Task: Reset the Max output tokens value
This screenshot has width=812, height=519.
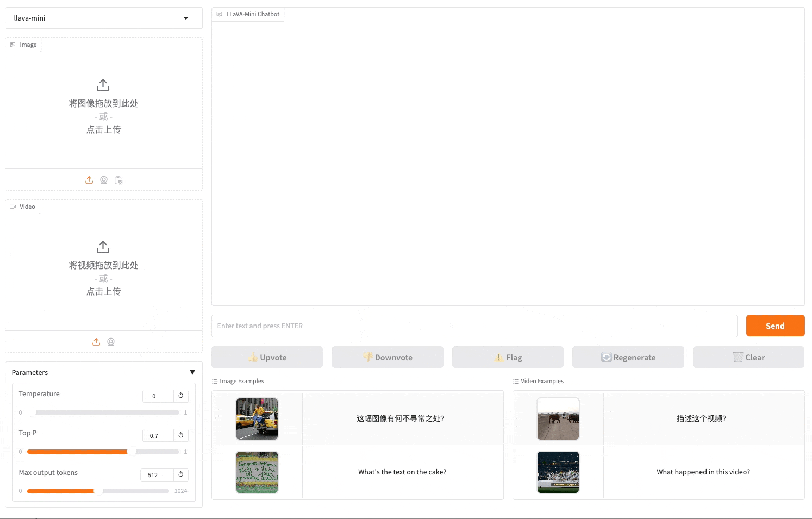Action: [x=181, y=474]
